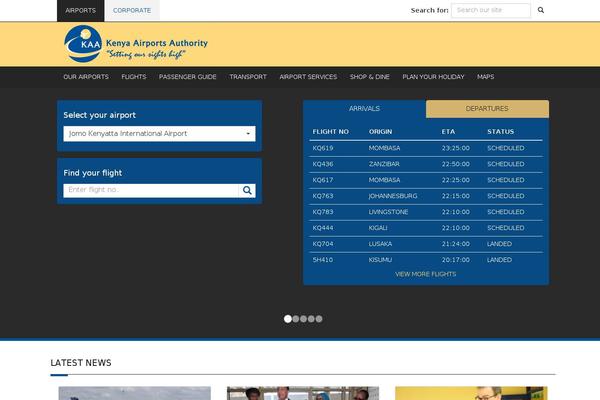This screenshot has width=600, height=400.
Task: Click flight KQ436 in arrivals table
Action: pos(323,164)
